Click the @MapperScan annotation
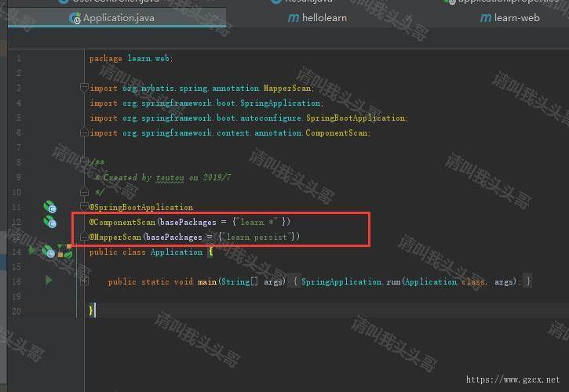Viewport: 569px width, 392px height. pyautogui.click(x=115, y=237)
